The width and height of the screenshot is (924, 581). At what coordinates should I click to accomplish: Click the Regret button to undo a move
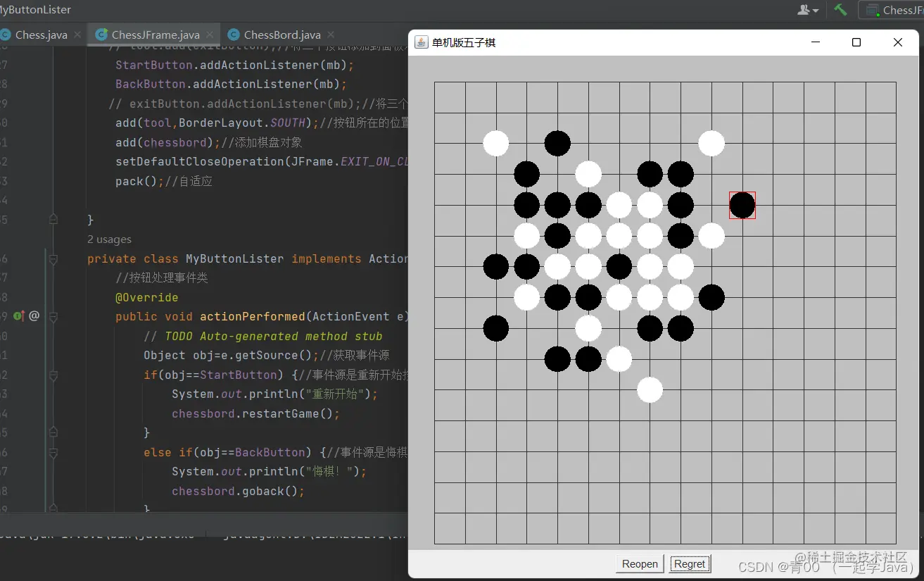coord(690,563)
